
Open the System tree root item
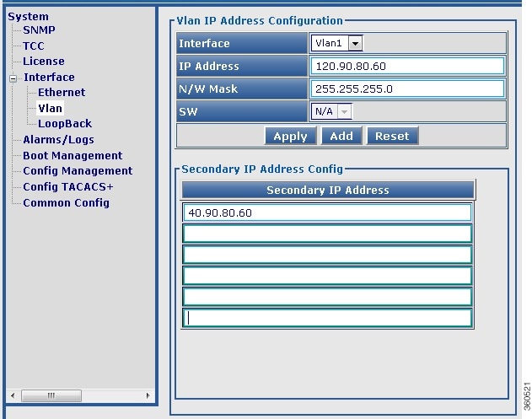(x=28, y=16)
